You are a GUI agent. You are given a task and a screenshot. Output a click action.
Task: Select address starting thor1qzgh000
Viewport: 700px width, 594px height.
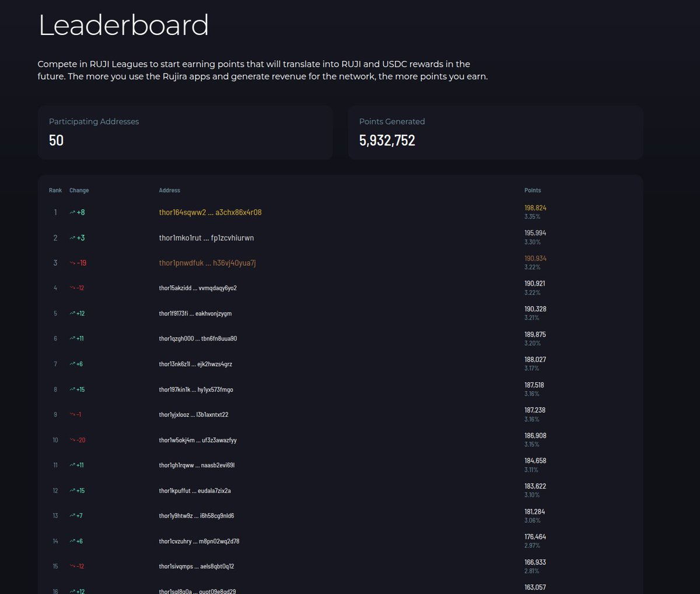coord(198,339)
